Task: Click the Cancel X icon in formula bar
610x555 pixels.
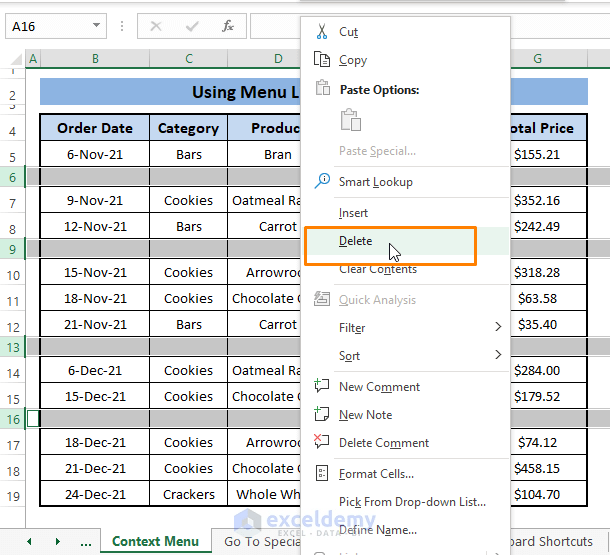Action: [156, 26]
